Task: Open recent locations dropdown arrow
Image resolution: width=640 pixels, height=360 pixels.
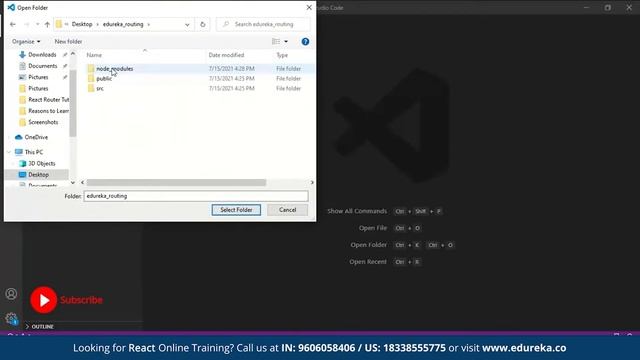Action: tap(37, 24)
